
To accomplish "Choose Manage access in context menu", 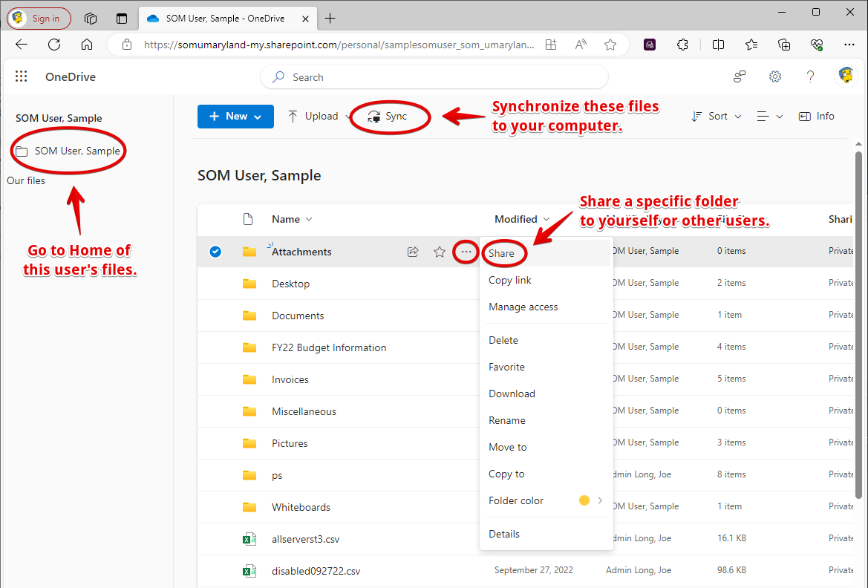I will click(x=523, y=307).
